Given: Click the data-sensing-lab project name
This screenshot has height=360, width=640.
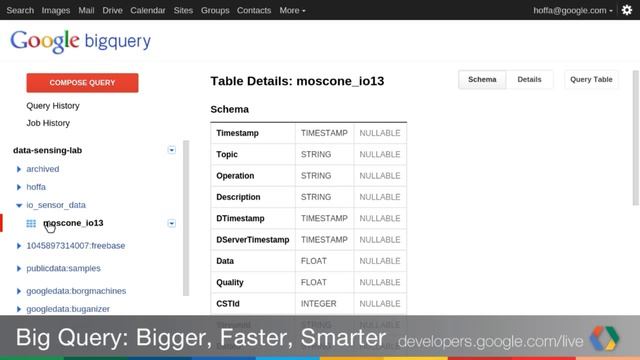Looking at the screenshot, I should point(47,150).
